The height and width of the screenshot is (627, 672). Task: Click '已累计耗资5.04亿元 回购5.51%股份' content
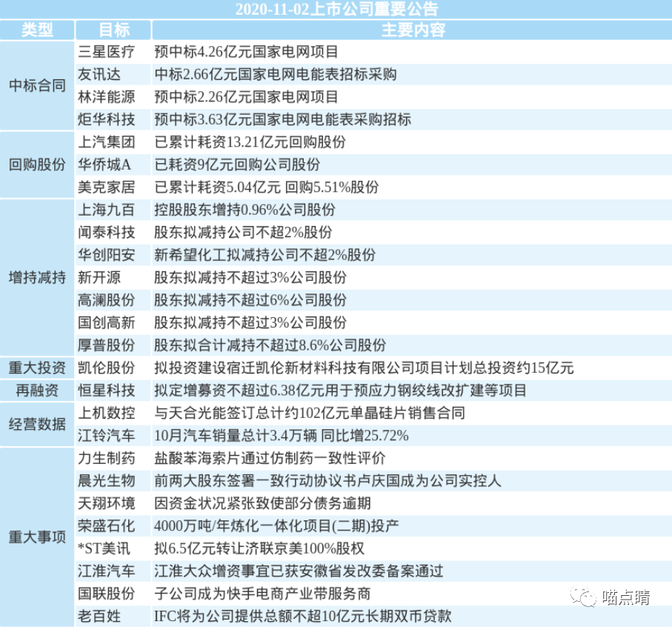point(266,187)
